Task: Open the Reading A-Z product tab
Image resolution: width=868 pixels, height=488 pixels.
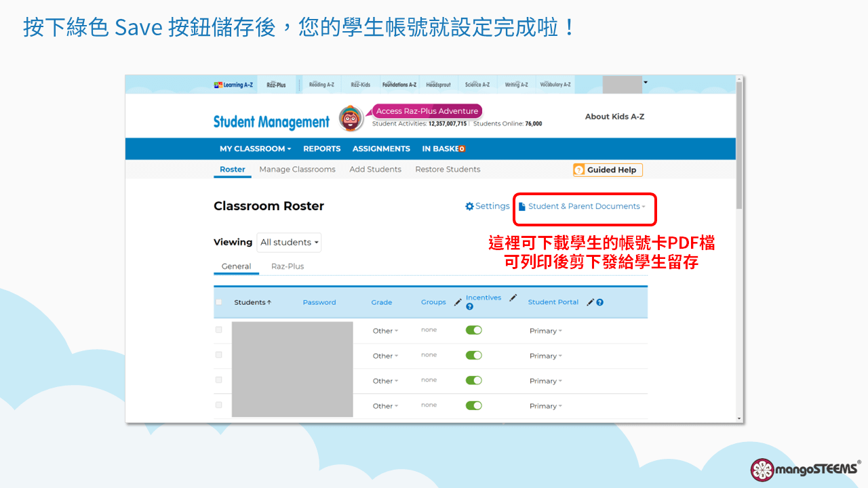Action: pyautogui.click(x=321, y=85)
